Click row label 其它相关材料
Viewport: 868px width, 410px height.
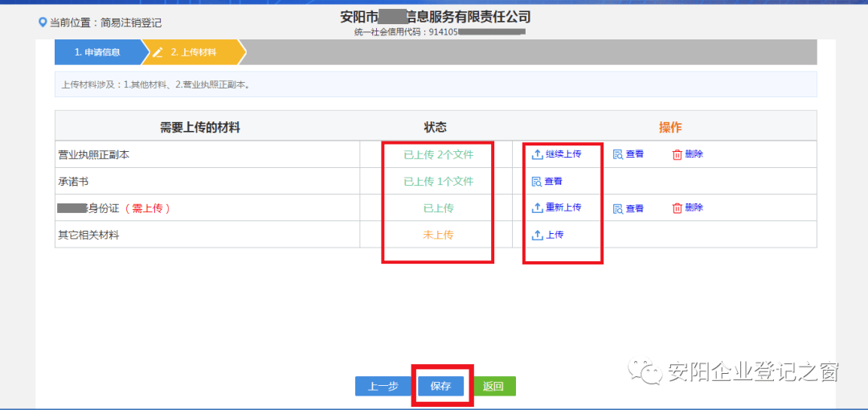tap(88, 235)
